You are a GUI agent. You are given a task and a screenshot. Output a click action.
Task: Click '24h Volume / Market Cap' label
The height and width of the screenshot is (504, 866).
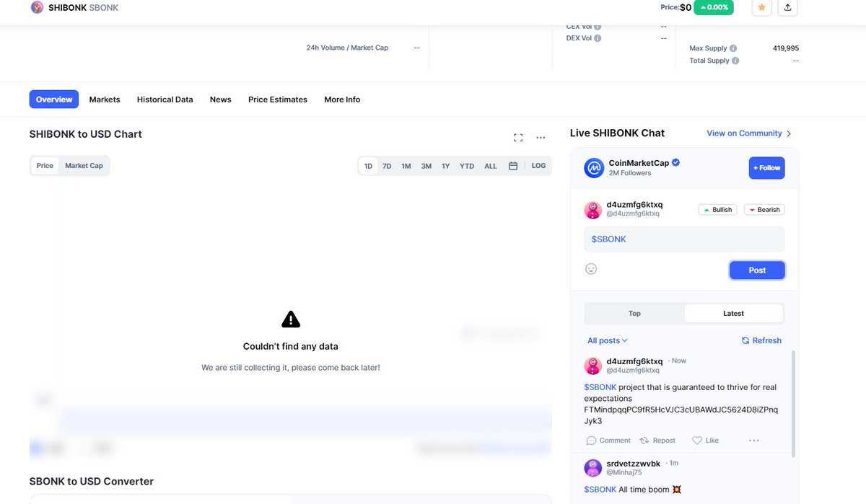pos(347,48)
